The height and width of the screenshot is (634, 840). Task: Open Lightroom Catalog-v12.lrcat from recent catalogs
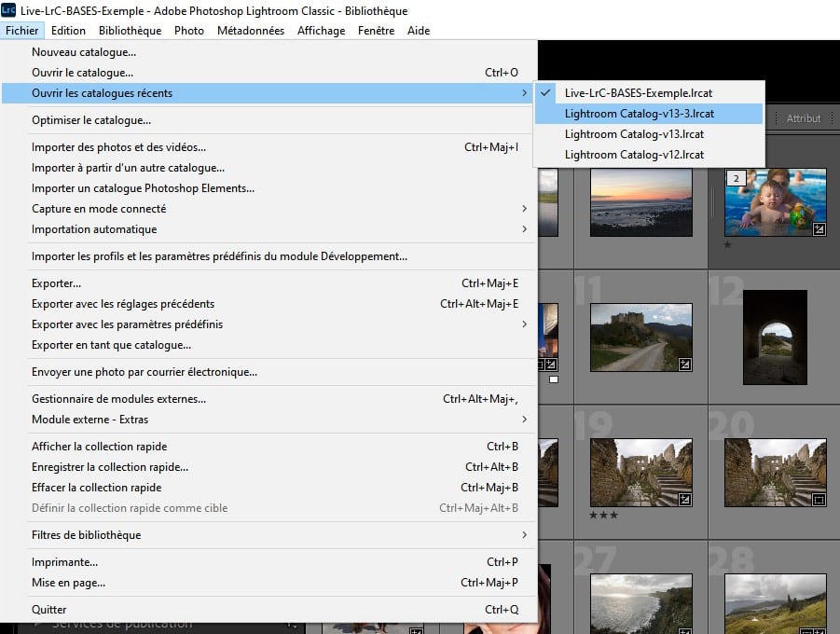point(649,155)
